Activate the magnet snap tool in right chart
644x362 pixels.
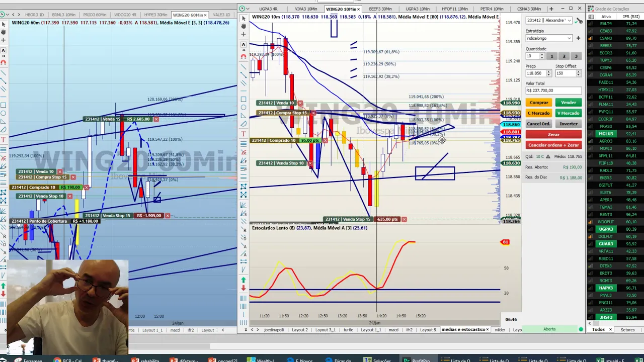pyautogui.click(x=244, y=56)
